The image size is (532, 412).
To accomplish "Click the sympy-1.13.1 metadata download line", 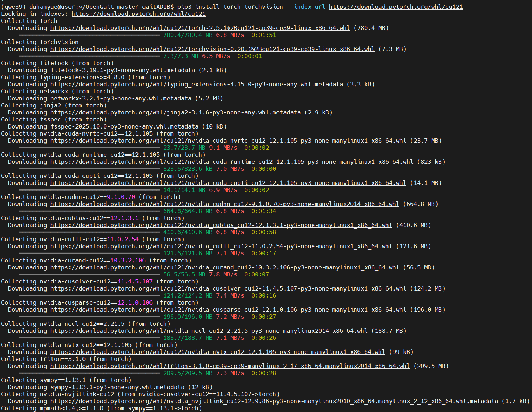I will pos(110,387).
